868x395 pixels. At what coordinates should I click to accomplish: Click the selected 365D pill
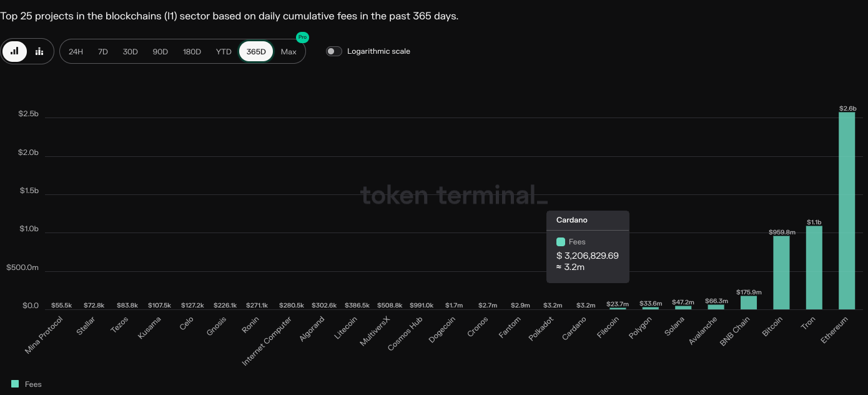pos(255,51)
